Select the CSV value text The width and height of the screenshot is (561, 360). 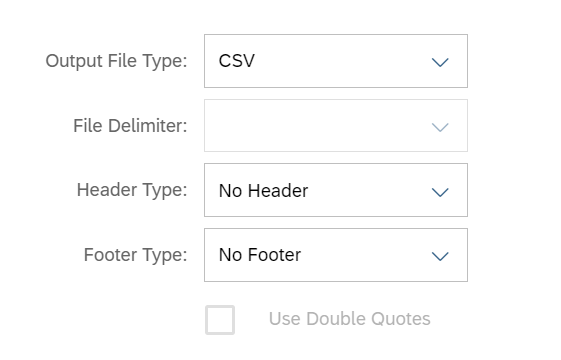click(236, 61)
